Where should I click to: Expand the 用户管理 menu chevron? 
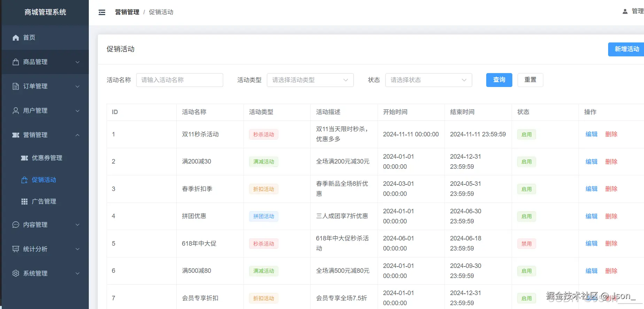pyautogui.click(x=78, y=111)
